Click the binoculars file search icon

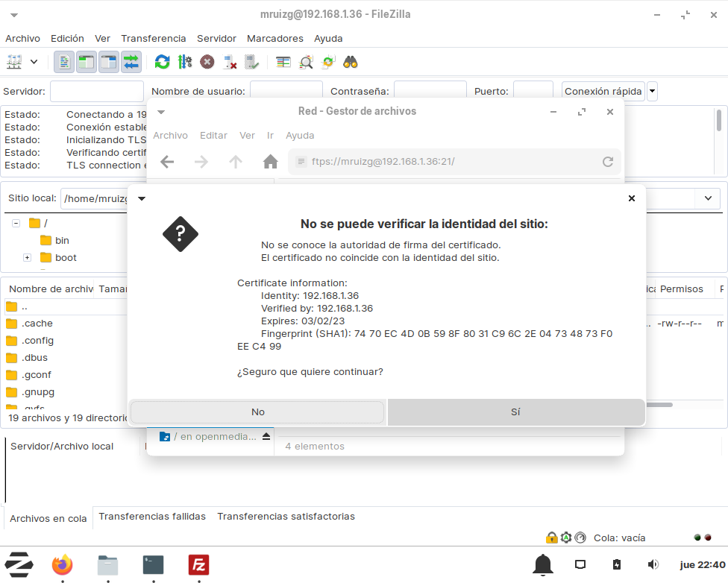(x=351, y=62)
